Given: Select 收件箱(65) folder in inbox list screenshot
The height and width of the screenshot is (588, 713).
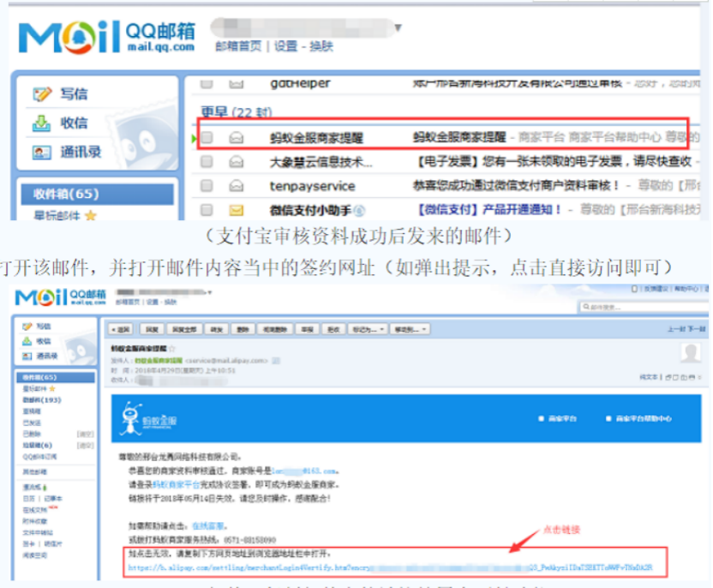Looking at the screenshot, I should pyautogui.click(x=98, y=195).
